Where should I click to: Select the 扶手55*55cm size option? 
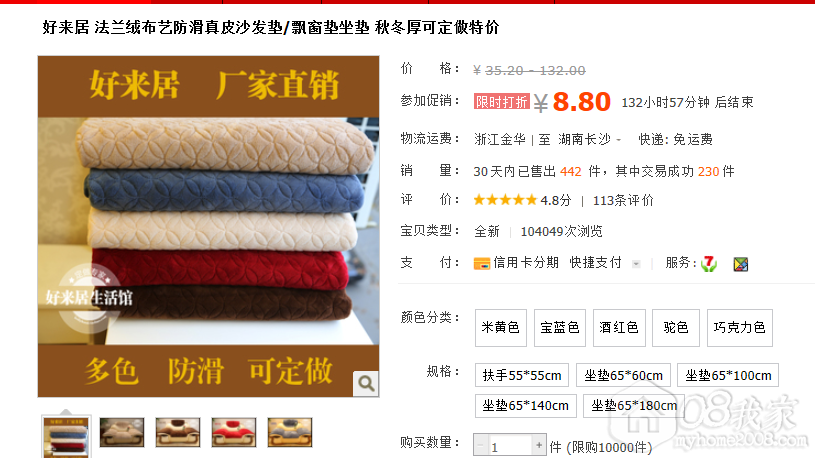pos(522,375)
